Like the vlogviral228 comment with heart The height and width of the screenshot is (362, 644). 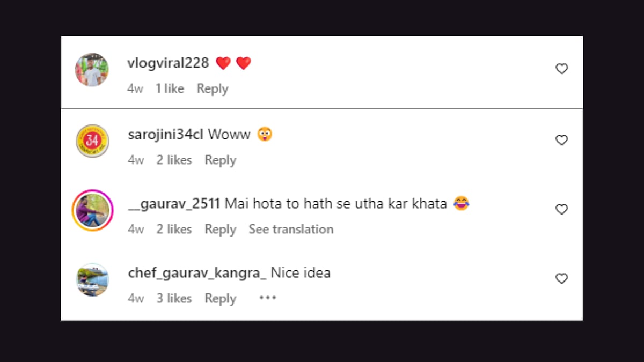point(561,69)
